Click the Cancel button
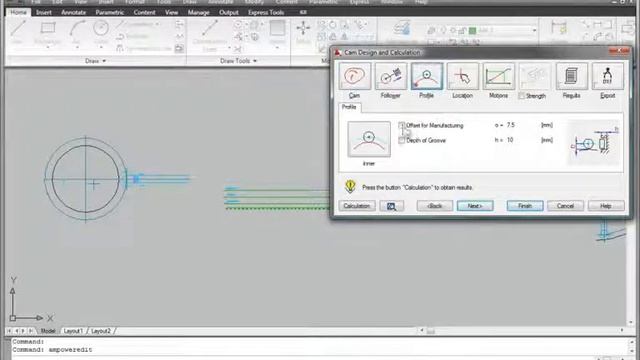Image resolution: width=640 pixels, height=360 pixels. pos(565,206)
